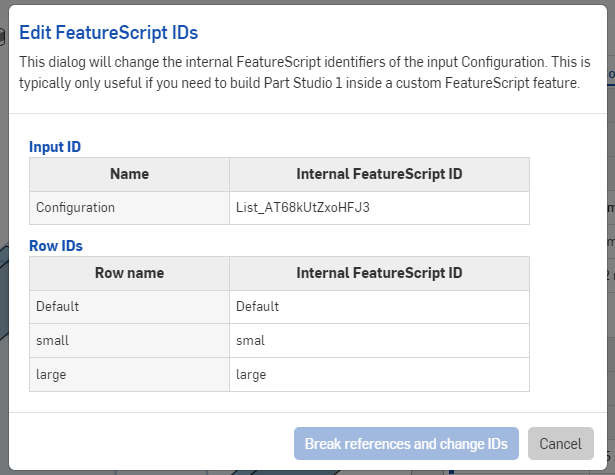Click the dialog's explanatory description paragraph
The image size is (615, 475).
click(300, 72)
